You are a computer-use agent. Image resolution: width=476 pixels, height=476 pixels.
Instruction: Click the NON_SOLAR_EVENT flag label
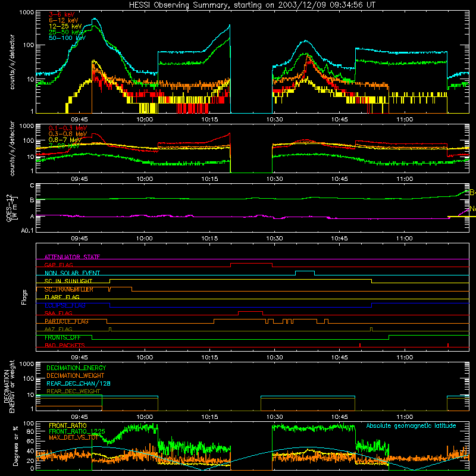pyautogui.click(x=72, y=273)
